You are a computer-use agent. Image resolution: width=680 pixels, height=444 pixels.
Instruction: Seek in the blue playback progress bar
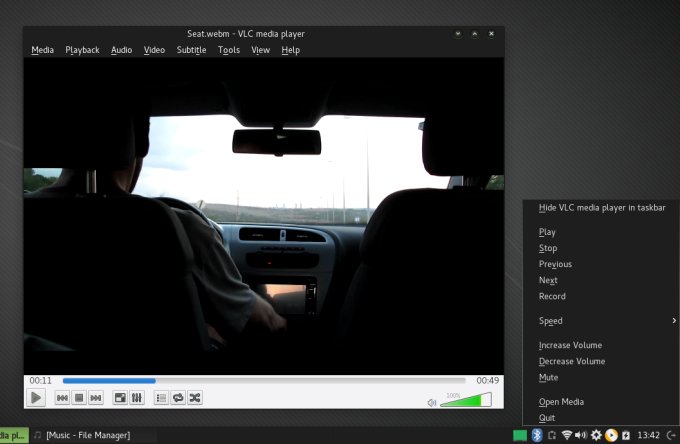[264, 381]
